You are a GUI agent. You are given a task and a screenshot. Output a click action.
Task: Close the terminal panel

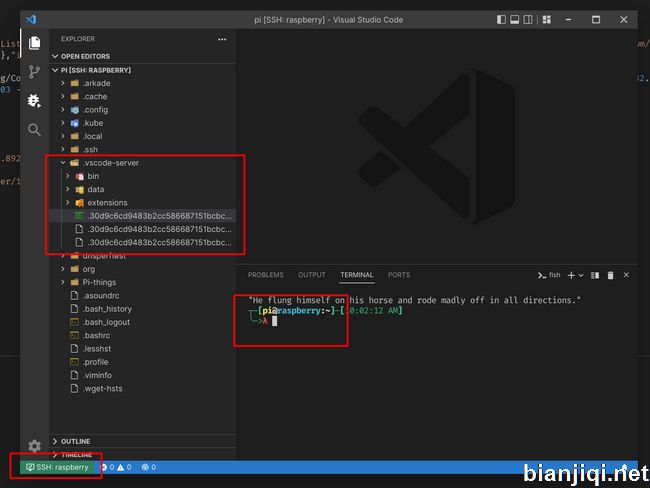click(626, 275)
